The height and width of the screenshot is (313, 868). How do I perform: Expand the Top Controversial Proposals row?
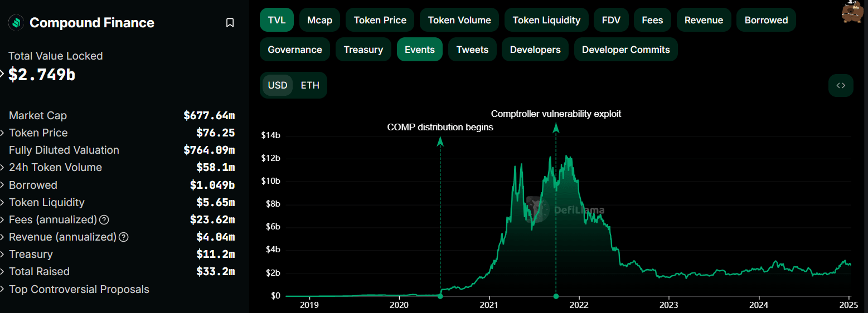[2, 290]
